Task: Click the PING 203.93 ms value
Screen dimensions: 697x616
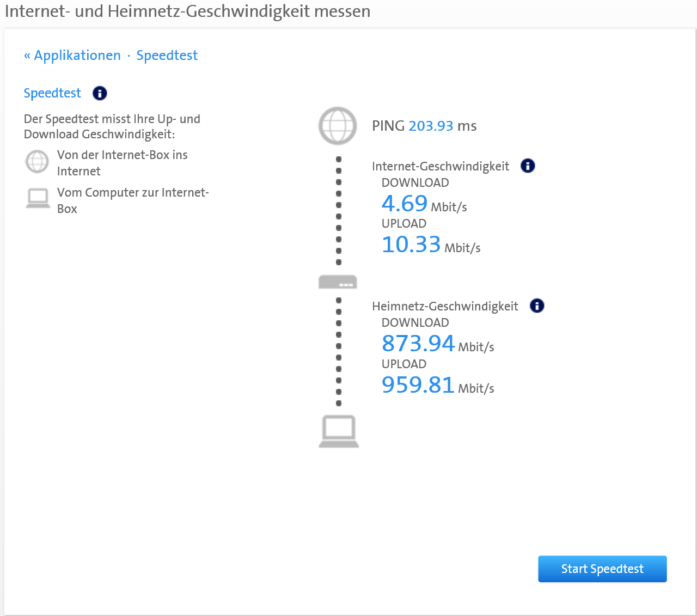Action: [x=430, y=126]
